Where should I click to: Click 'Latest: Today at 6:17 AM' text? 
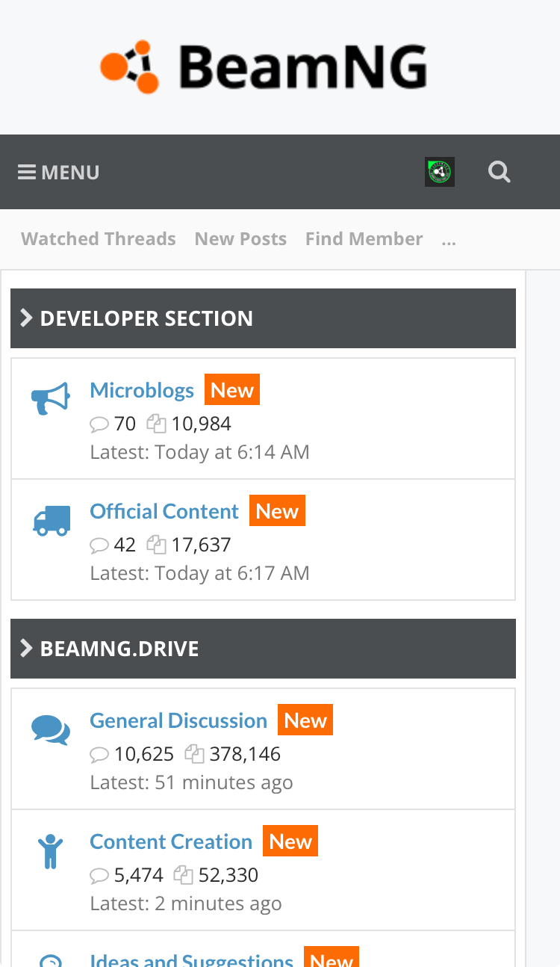coord(199,573)
